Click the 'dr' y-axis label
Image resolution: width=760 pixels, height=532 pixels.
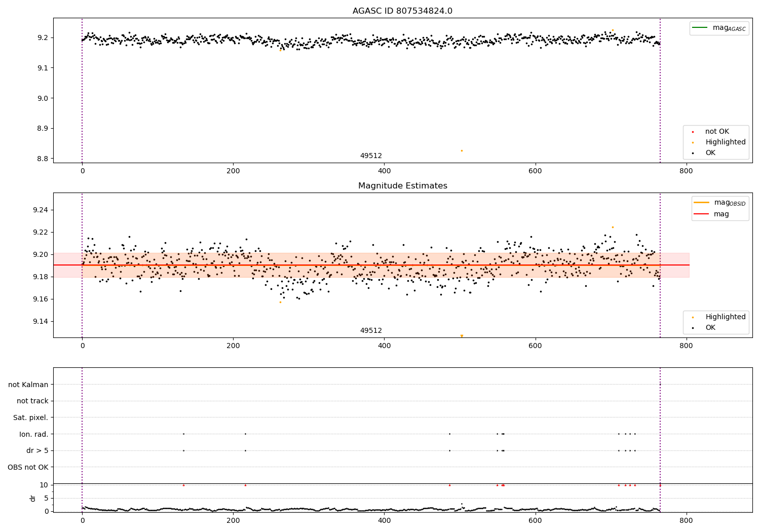click(33, 499)
